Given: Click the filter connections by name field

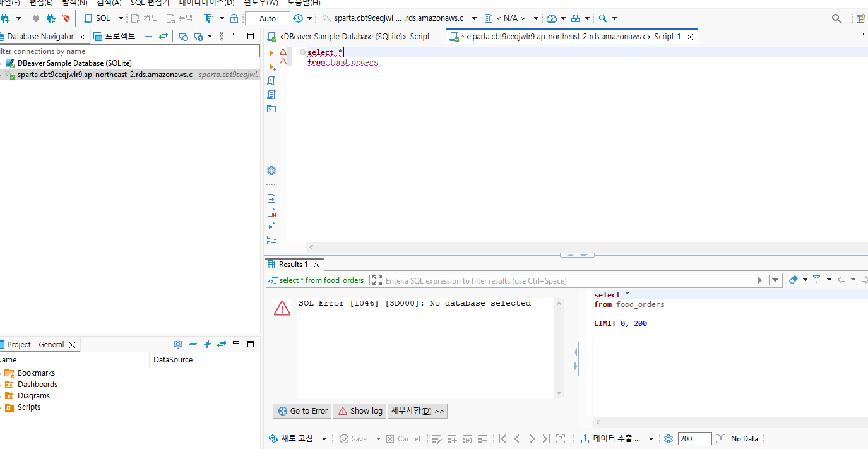Looking at the screenshot, I should click(x=130, y=51).
